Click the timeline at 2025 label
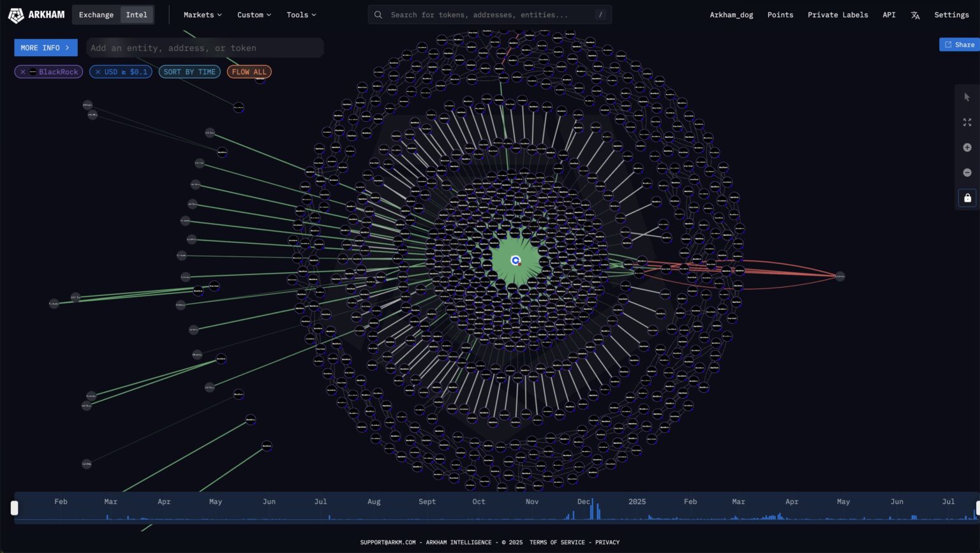 click(x=637, y=501)
